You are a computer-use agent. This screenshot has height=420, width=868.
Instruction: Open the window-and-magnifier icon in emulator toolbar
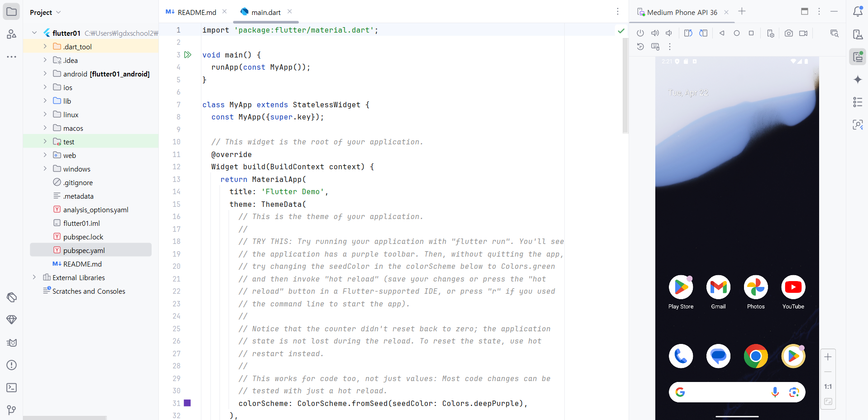[835, 33]
